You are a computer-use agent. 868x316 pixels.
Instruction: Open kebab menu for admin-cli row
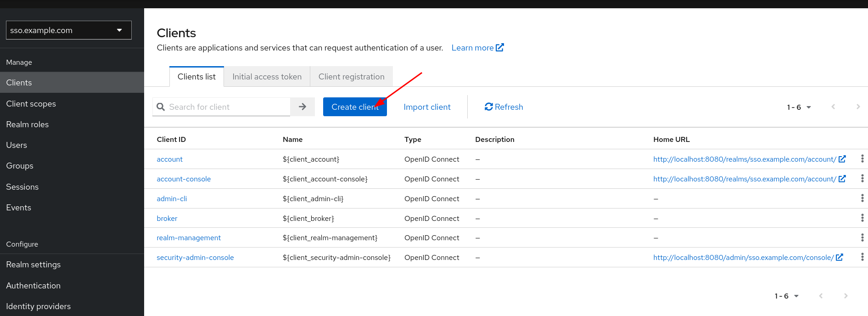862,198
